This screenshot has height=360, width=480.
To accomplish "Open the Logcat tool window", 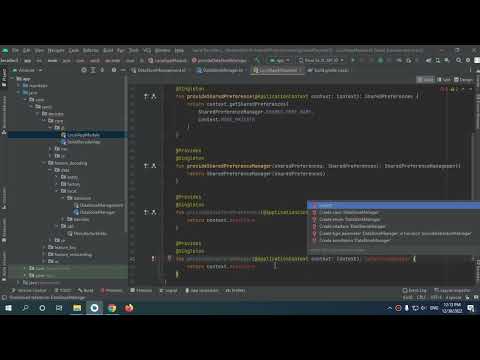I will [168, 291].
